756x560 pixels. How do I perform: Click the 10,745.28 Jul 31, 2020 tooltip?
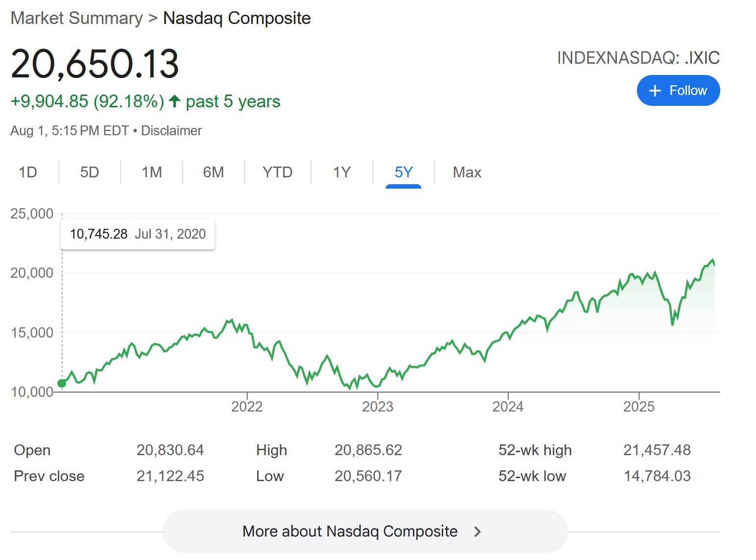[138, 234]
